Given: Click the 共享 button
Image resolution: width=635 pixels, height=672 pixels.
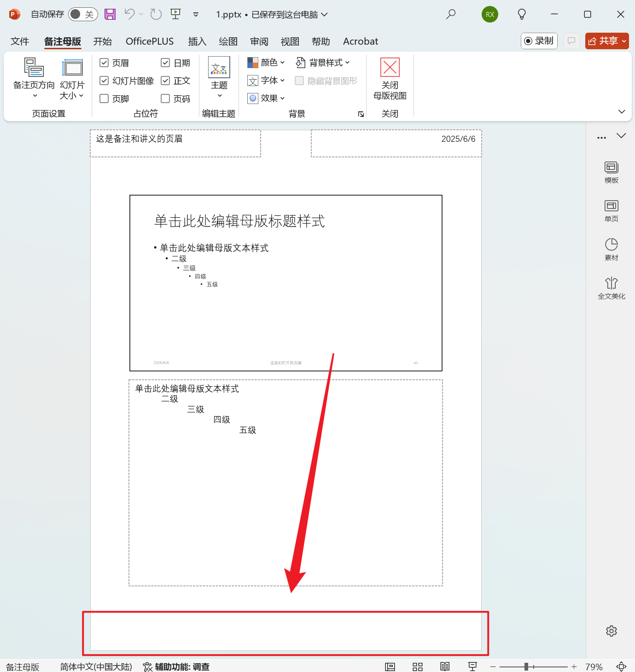Looking at the screenshot, I should [x=606, y=41].
